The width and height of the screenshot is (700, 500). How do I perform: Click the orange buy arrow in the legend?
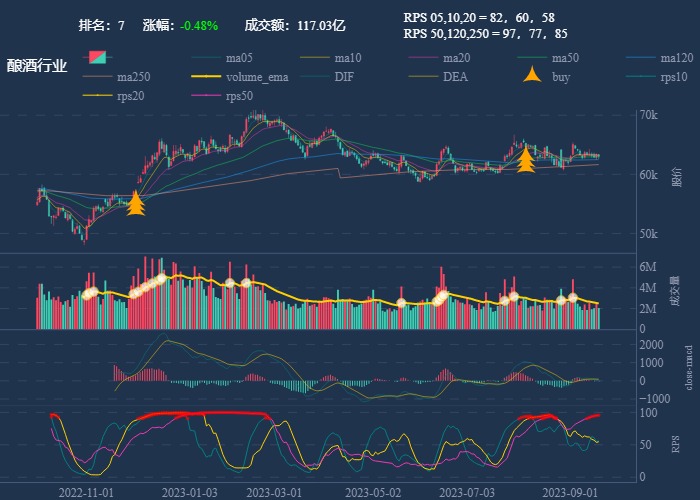(529, 76)
